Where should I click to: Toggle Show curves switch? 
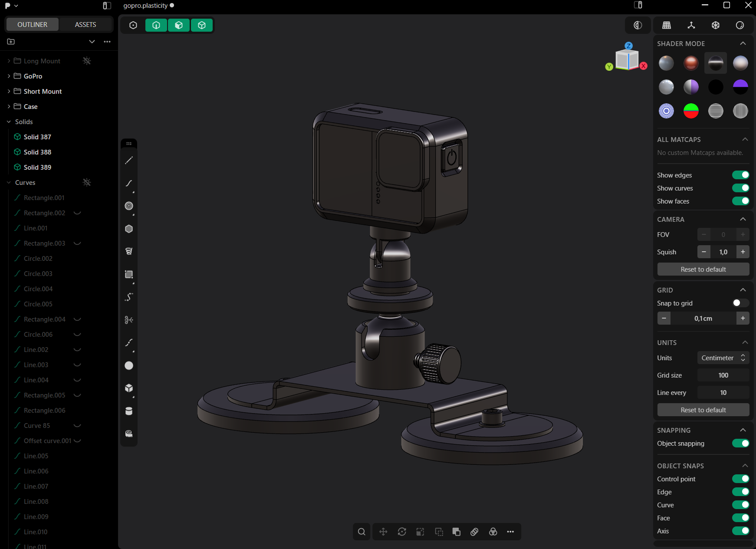[x=740, y=188]
